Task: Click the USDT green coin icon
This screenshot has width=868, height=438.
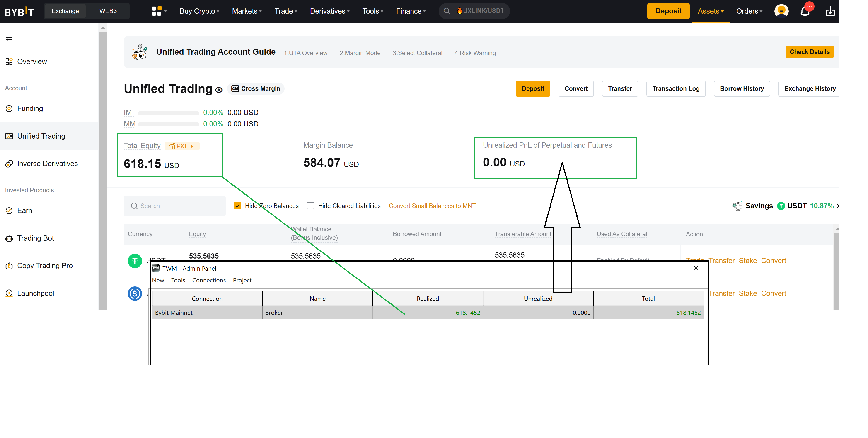Action: coord(135,261)
